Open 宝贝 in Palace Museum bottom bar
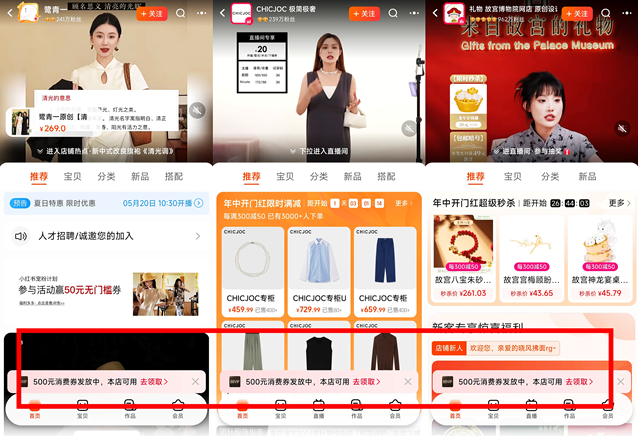The image size is (638, 438). click(x=493, y=409)
